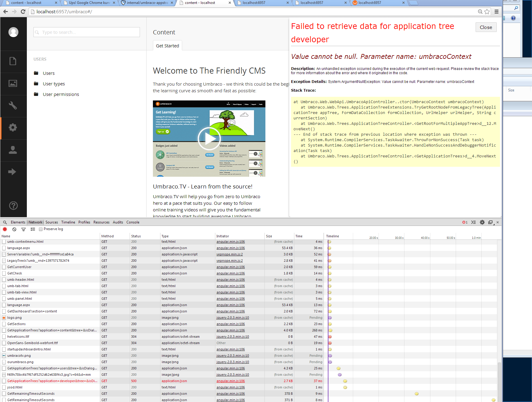Screen dimensions: 532x402
Task: Click the Type to search field
Action: point(87,32)
